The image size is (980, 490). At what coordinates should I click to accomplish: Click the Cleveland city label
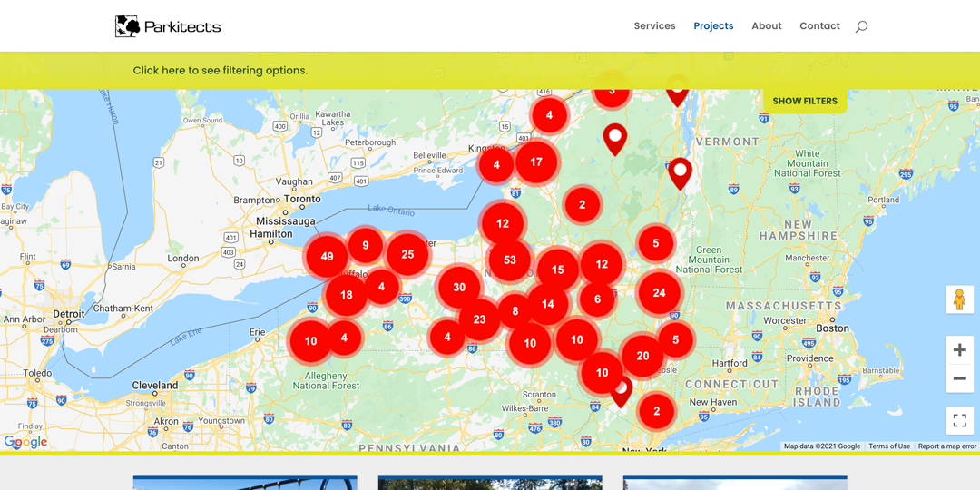point(155,385)
